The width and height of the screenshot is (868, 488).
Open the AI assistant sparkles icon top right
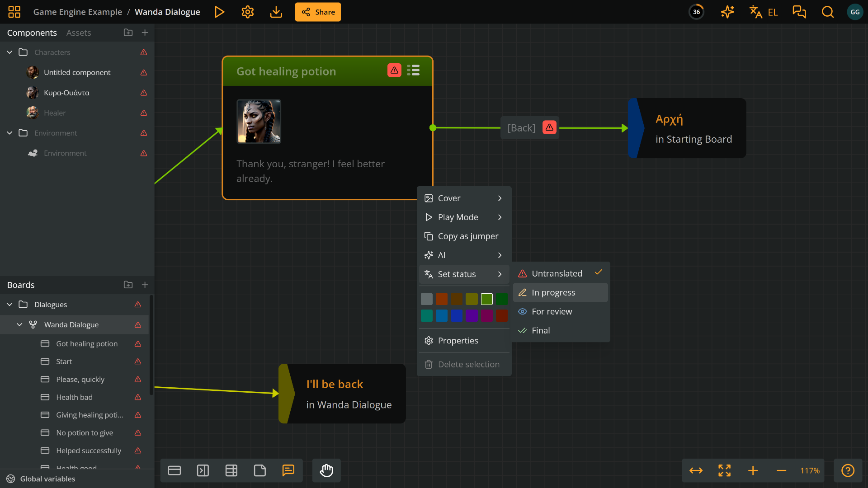[x=727, y=12]
